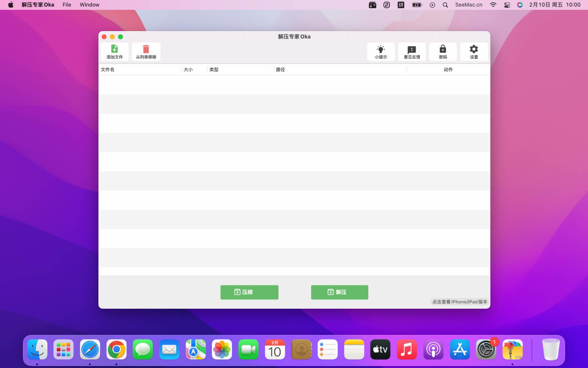Sort by the File Name (文件名) column
The height and width of the screenshot is (368, 588).
pyautogui.click(x=108, y=70)
